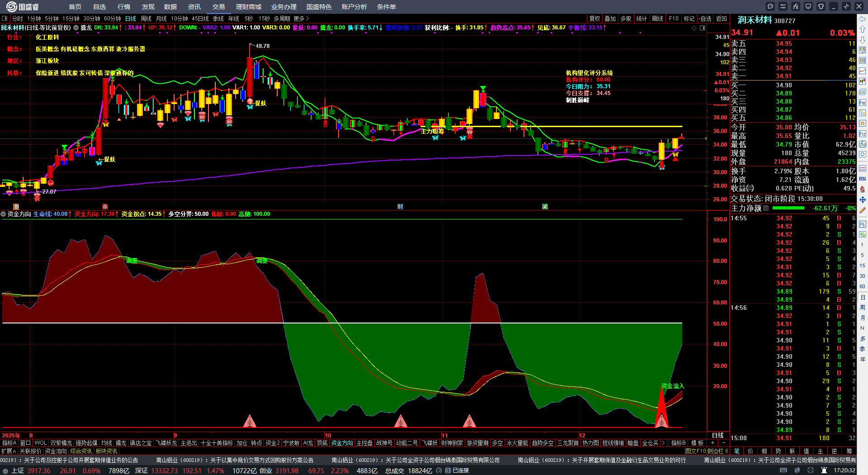The width and height of the screenshot is (868, 475).
Task: Click the 主力净额 green progress bar
Action: pyautogui.click(x=788, y=208)
